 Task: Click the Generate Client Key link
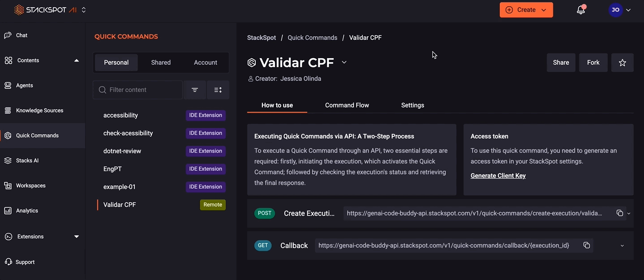(x=498, y=176)
